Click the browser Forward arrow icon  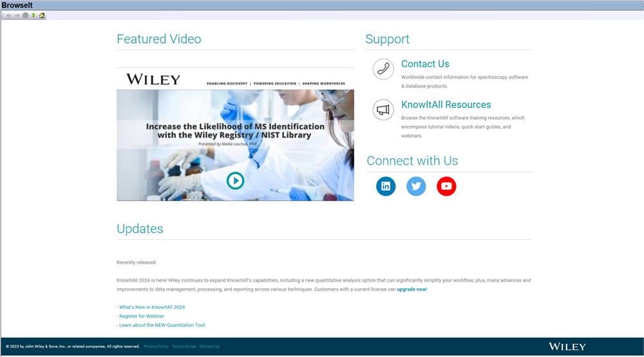(x=17, y=15)
